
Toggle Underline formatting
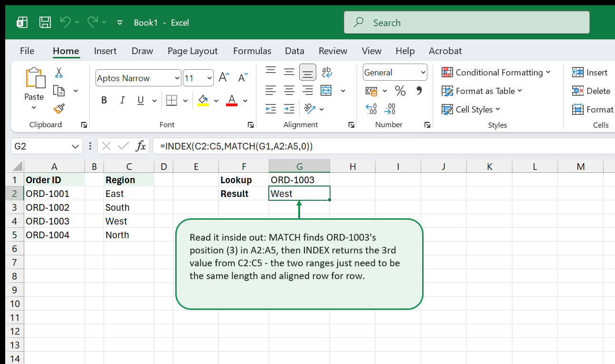pos(141,101)
